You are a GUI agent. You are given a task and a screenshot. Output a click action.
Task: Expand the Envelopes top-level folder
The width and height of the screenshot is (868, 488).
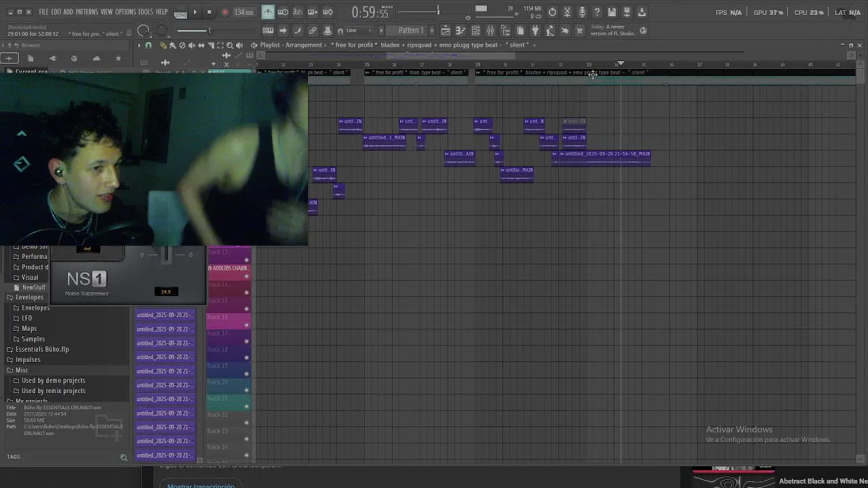point(29,298)
